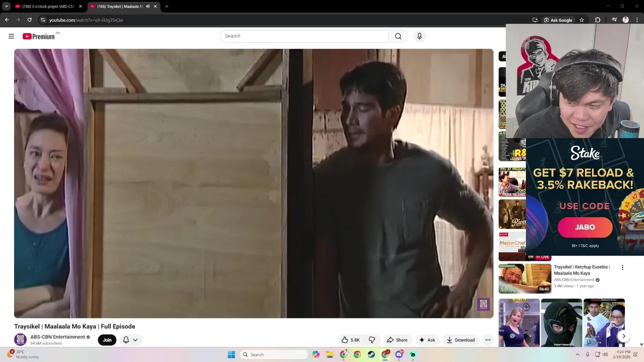Focus the YouTube search field
The height and width of the screenshot is (362, 644).
(304, 36)
